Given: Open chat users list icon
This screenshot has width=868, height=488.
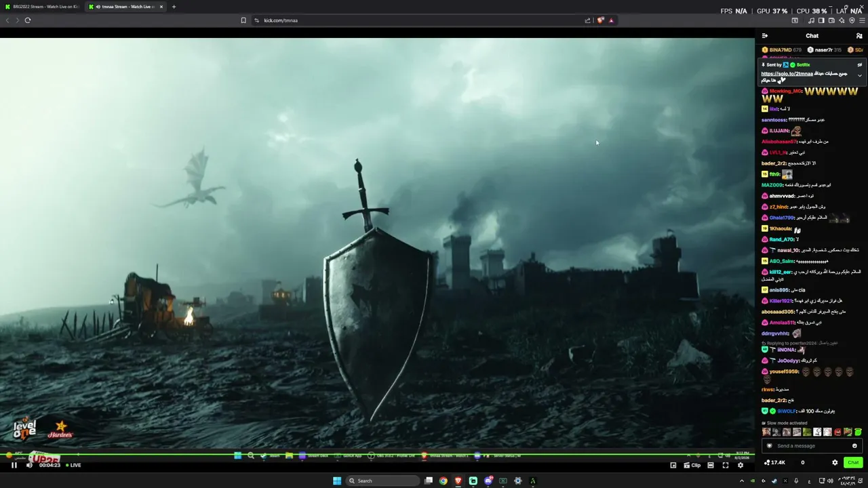Looking at the screenshot, I should [859, 36].
